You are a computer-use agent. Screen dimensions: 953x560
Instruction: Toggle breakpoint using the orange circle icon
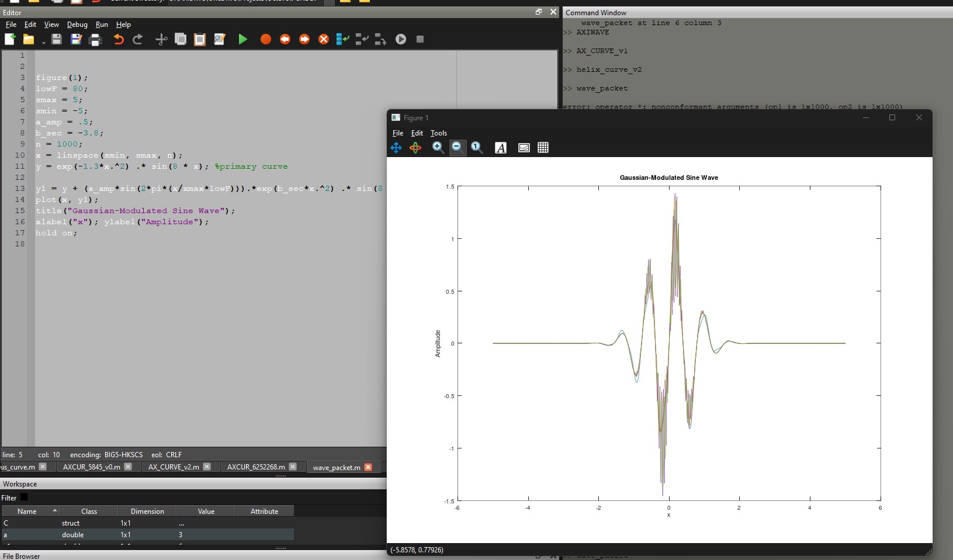tap(265, 39)
